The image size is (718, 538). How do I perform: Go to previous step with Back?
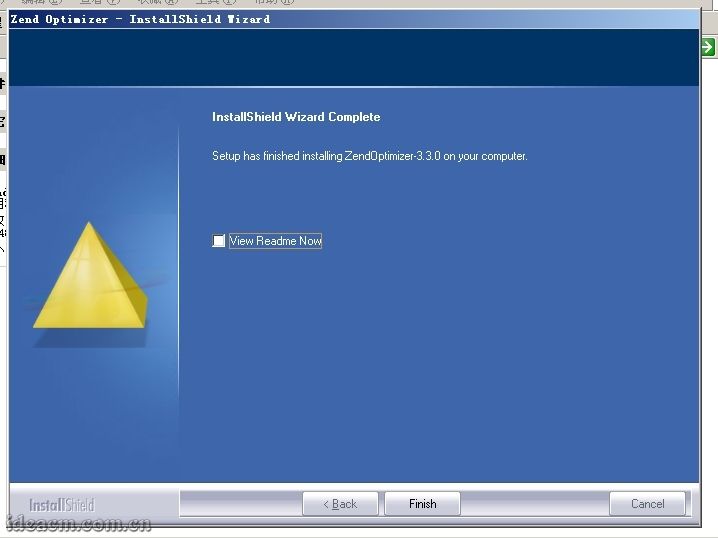click(340, 504)
